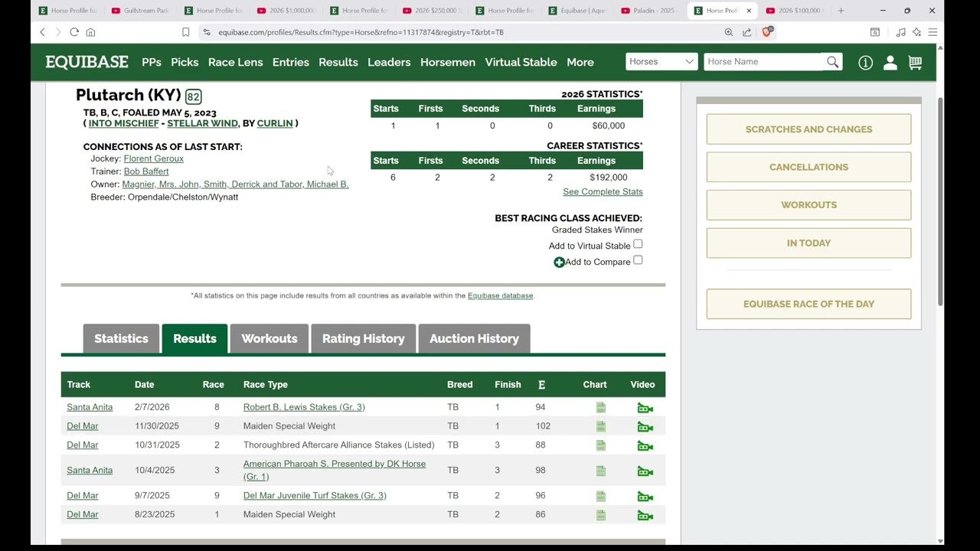Click the Horse Name search field

[x=764, y=62]
